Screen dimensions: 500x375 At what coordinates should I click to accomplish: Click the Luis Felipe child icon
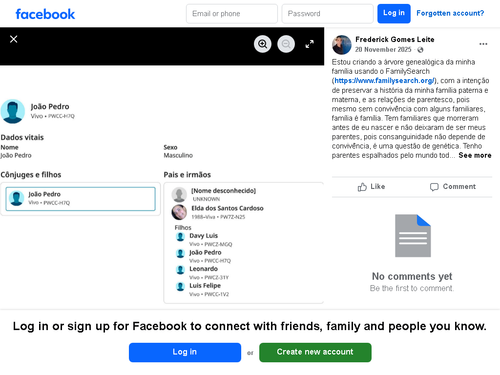click(180, 286)
